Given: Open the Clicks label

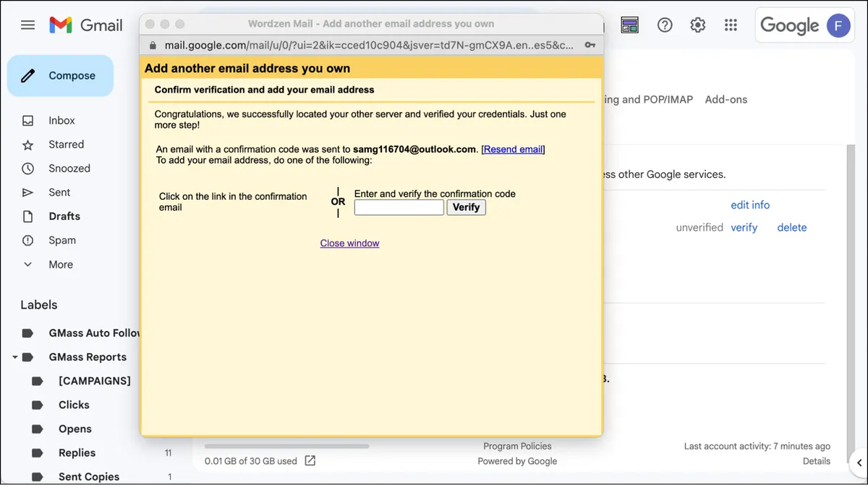Looking at the screenshot, I should (74, 405).
